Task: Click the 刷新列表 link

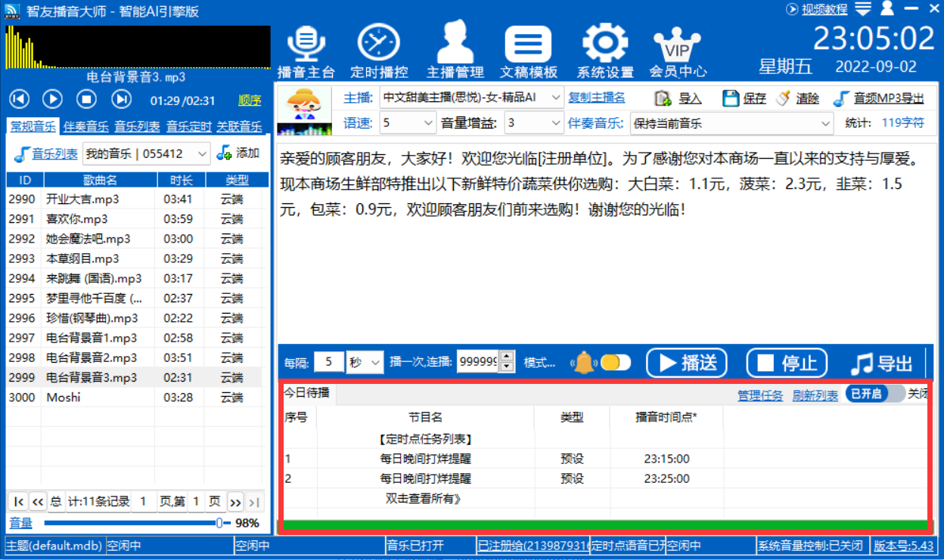Action: click(815, 395)
